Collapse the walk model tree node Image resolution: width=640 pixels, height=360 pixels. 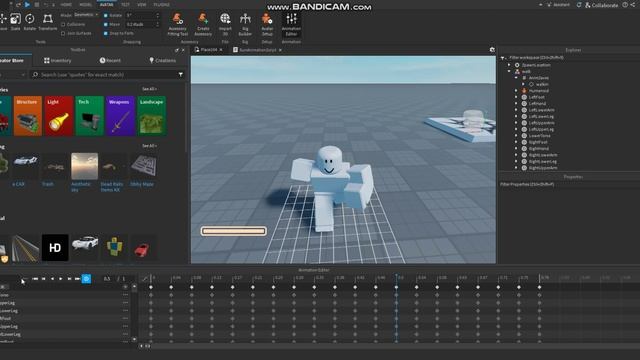click(x=509, y=71)
